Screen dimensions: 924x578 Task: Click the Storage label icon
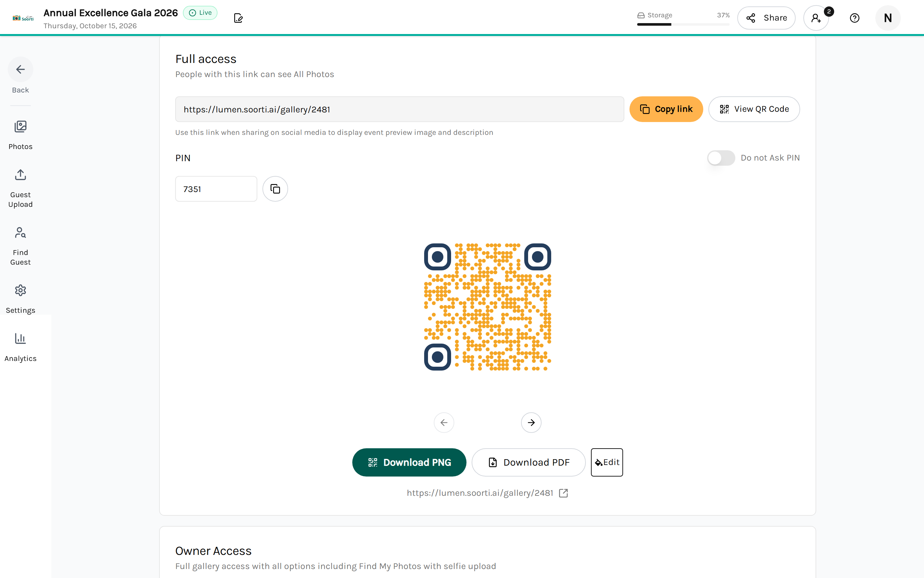641,15
